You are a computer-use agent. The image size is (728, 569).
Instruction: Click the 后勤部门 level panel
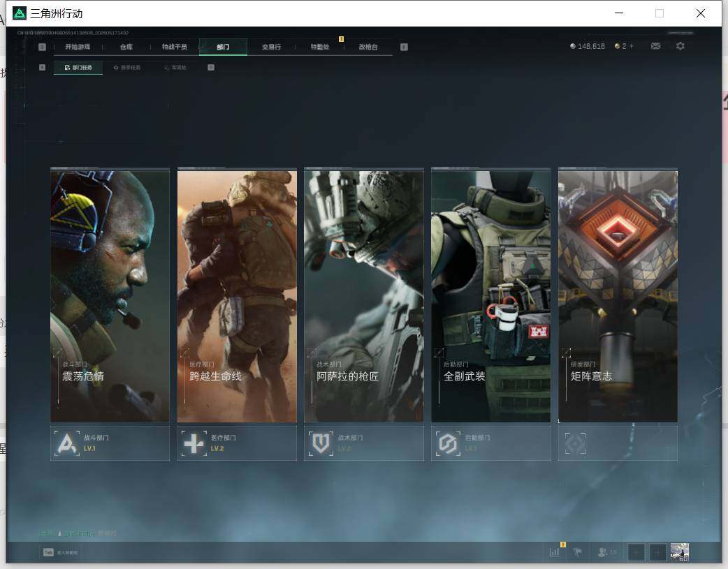490,443
